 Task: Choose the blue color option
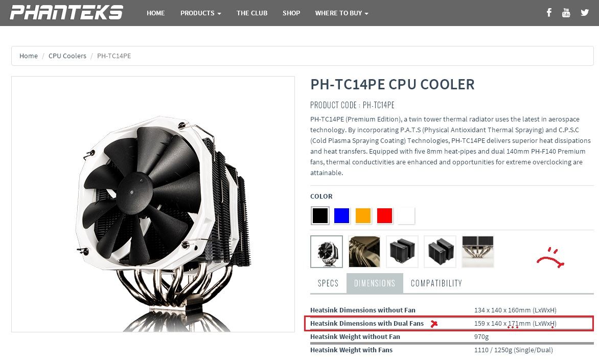[341, 215]
